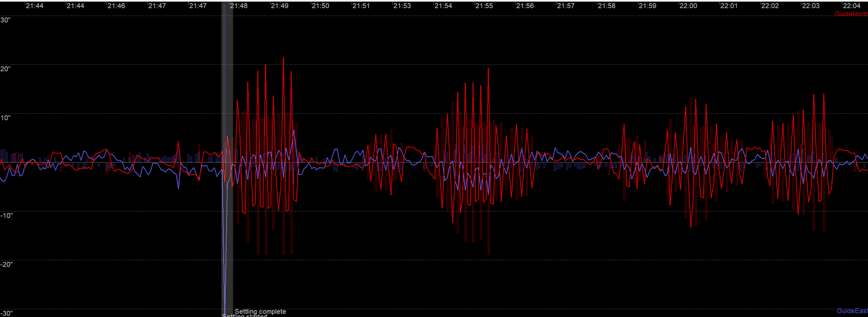This screenshot has height=317, width=868.
Task: Click the 21:49 time label
Action: (x=279, y=6)
